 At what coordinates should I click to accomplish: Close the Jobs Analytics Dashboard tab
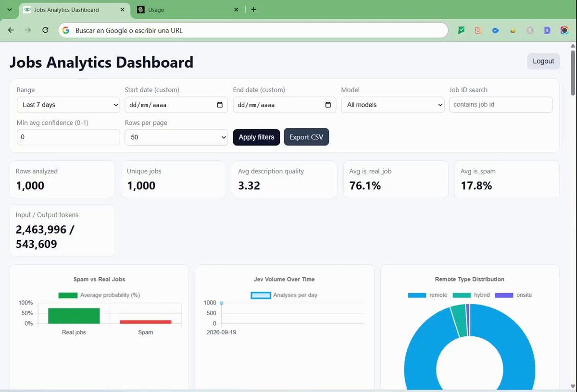(x=123, y=10)
